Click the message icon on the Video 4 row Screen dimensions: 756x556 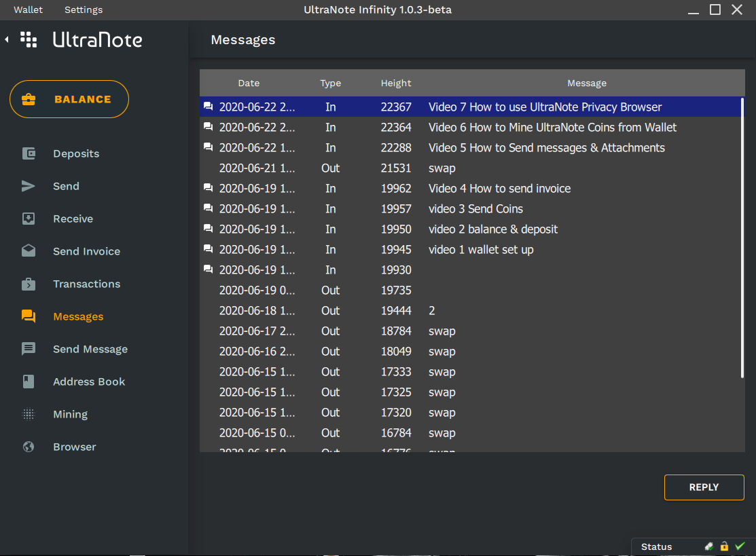click(x=209, y=187)
